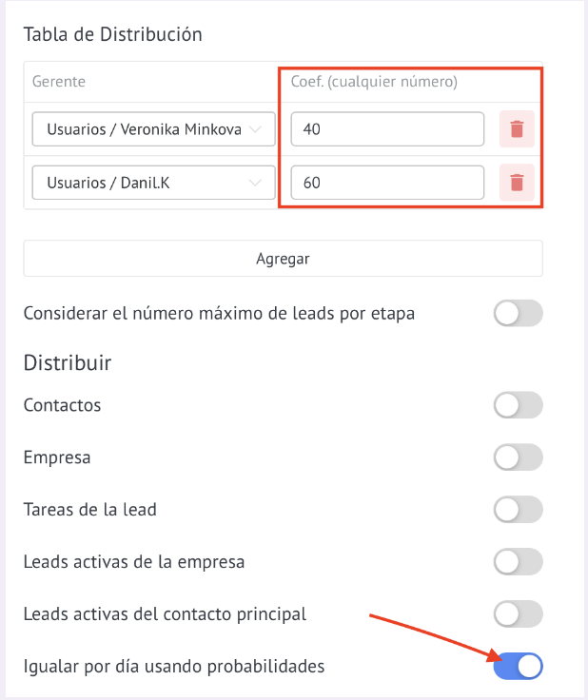Click the Agregar button
588x700 pixels.
[x=284, y=259]
